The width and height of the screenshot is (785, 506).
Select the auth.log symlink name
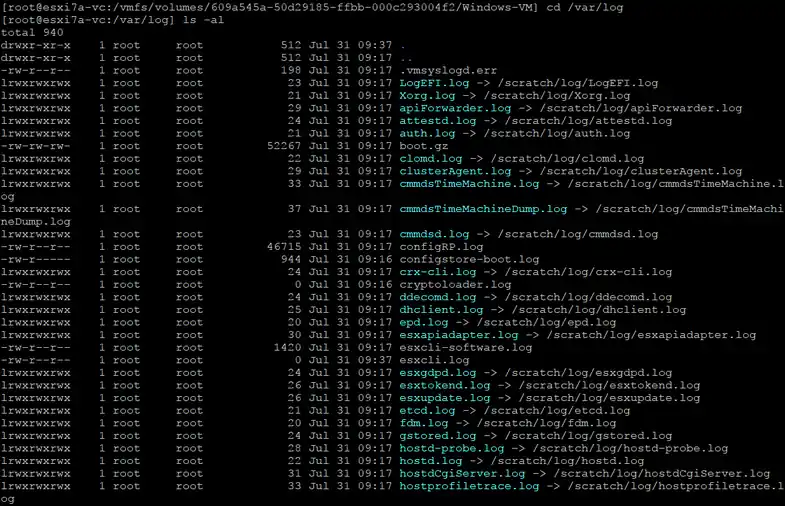pos(427,134)
